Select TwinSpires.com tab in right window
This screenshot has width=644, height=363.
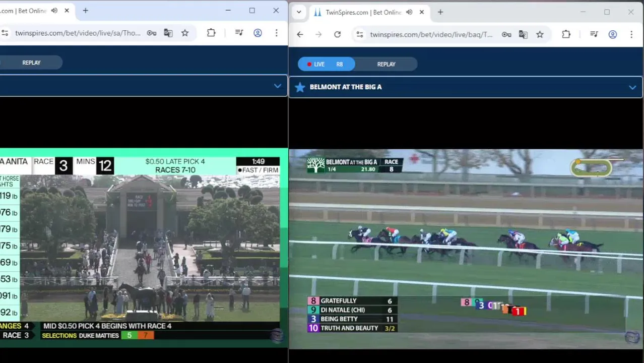pyautogui.click(x=363, y=12)
